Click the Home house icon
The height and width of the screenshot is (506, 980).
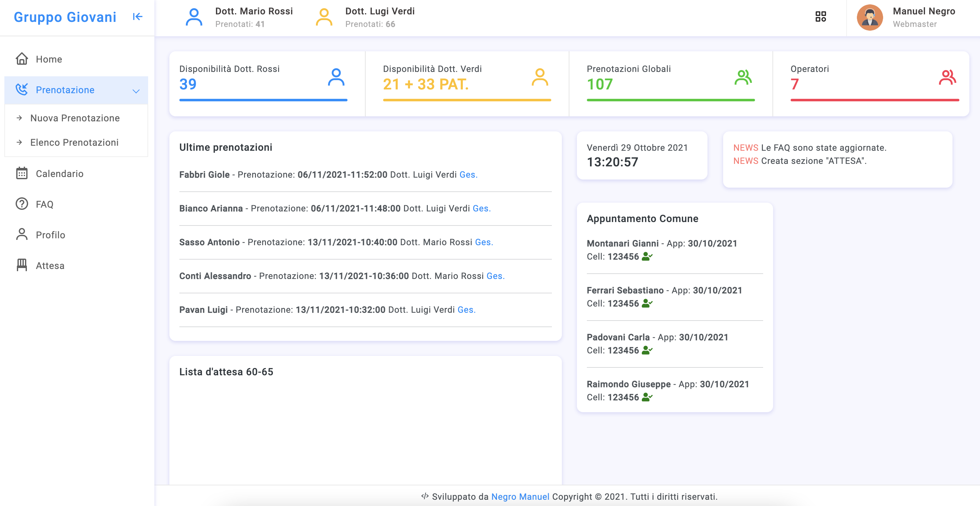point(22,59)
